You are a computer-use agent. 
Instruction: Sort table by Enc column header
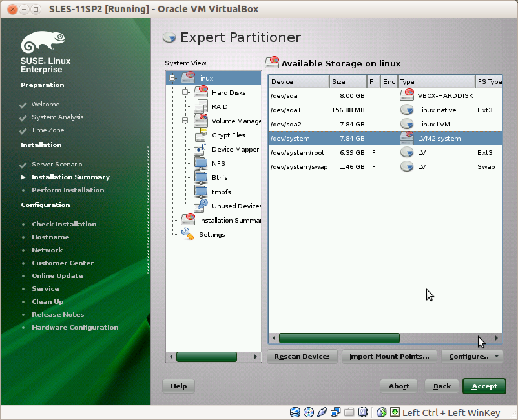[x=389, y=81]
